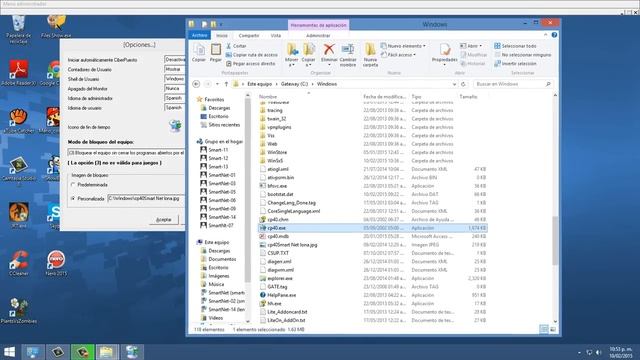Open Idioma de administrador dropdown
Viewport: 640px width, 360px height.
[x=174, y=98]
